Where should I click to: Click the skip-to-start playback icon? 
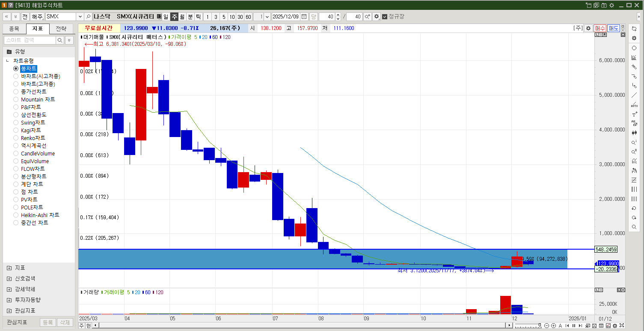coord(567,325)
